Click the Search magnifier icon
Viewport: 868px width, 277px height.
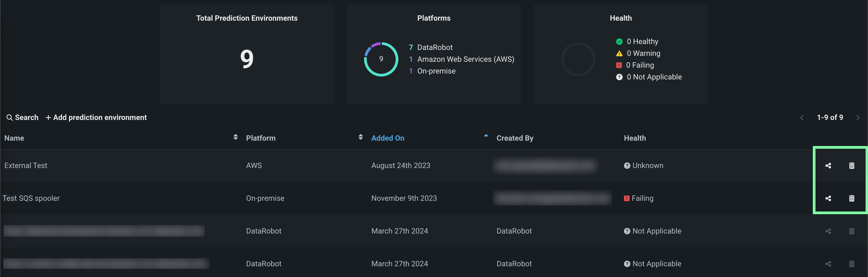9,118
